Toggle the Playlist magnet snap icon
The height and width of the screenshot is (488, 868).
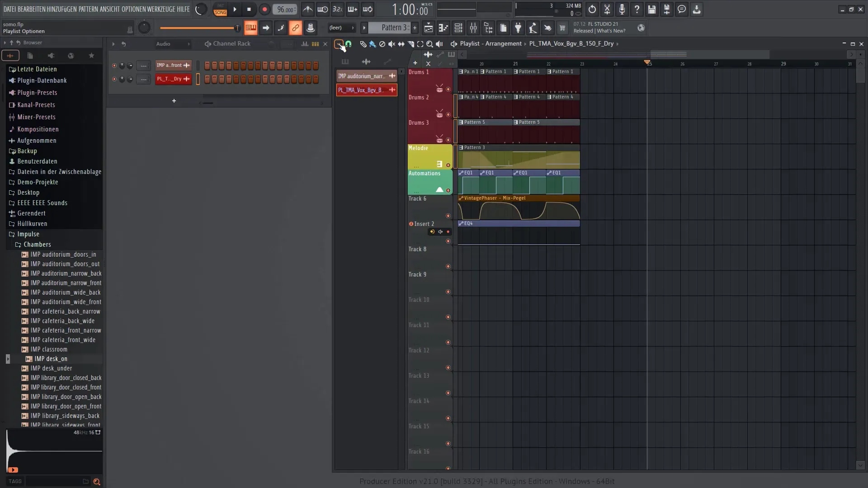point(349,44)
